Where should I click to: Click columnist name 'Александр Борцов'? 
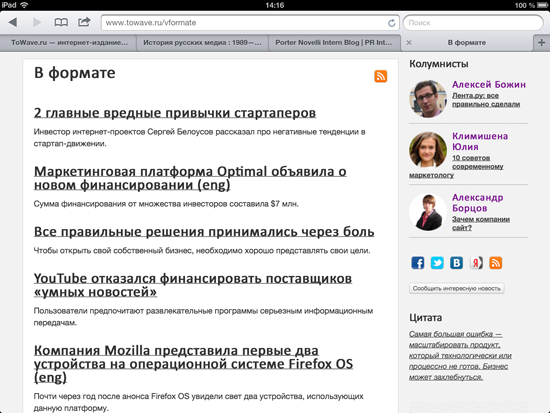[x=477, y=203]
